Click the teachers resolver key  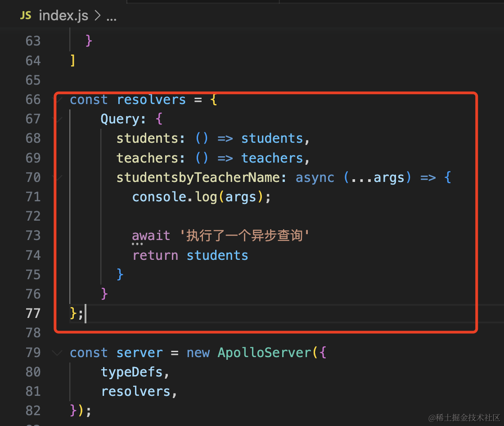pos(147,158)
